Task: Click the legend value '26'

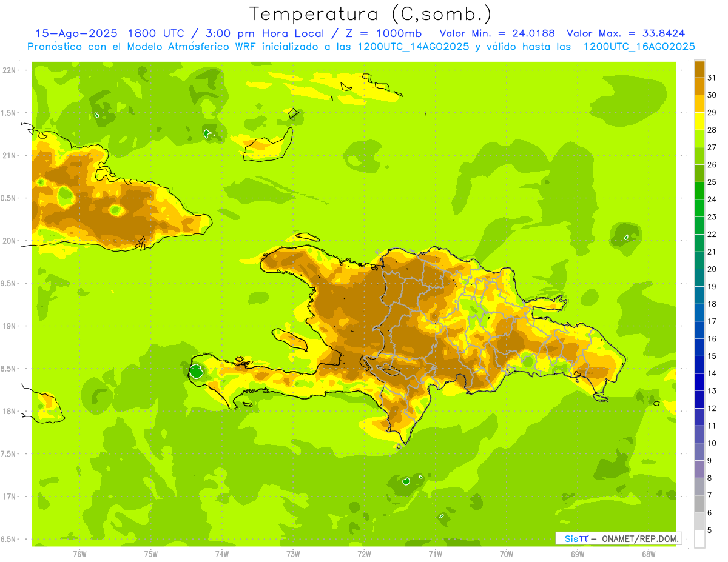Action: pos(712,165)
